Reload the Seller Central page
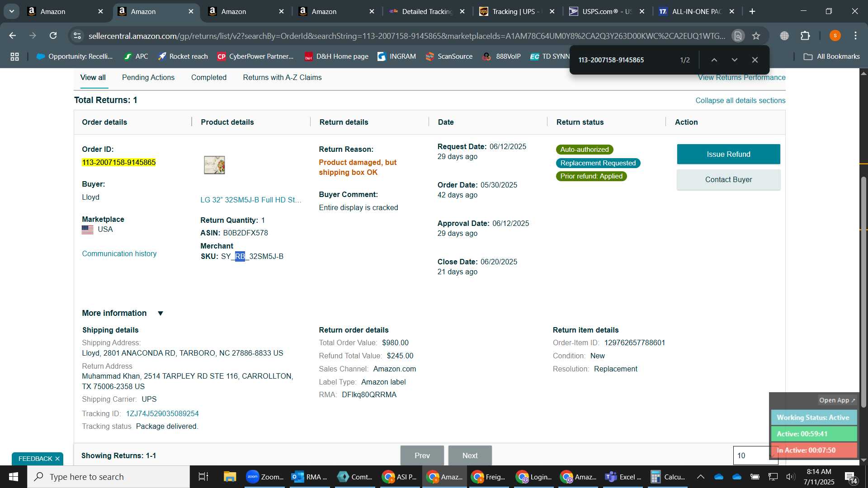The image size is (868, 488). pos(53,36)
